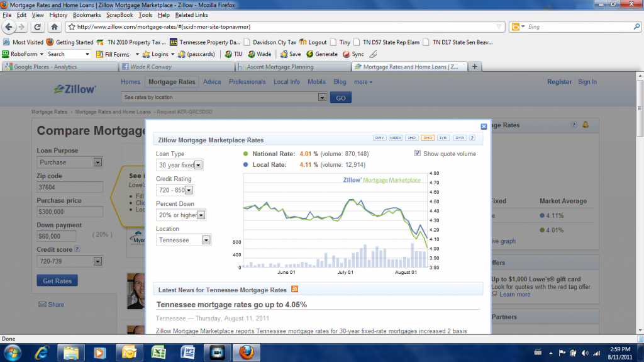This screenshot has height=362, width=644.
Task: Open Word from the taskbar
Action: (187, 353)
